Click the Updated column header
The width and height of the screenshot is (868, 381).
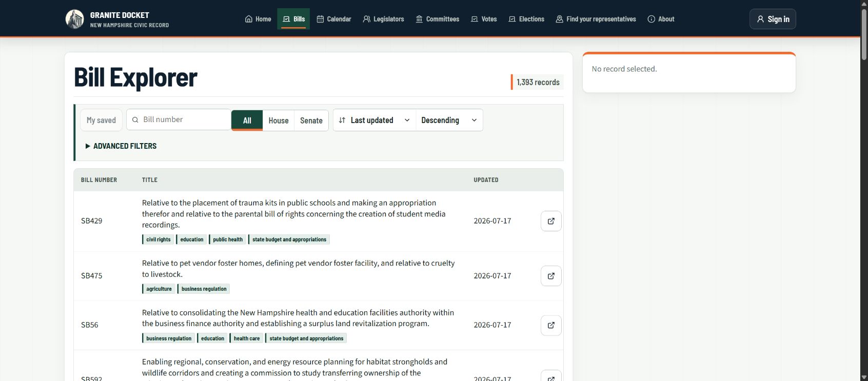(486, 180)
